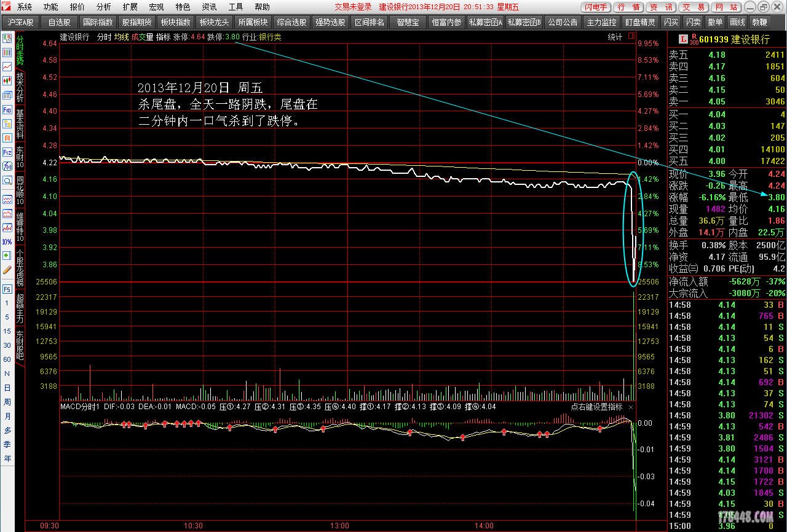Click the F5 icon in left sidebar
Screen dimensions: 787x532
tap(7, 289)
